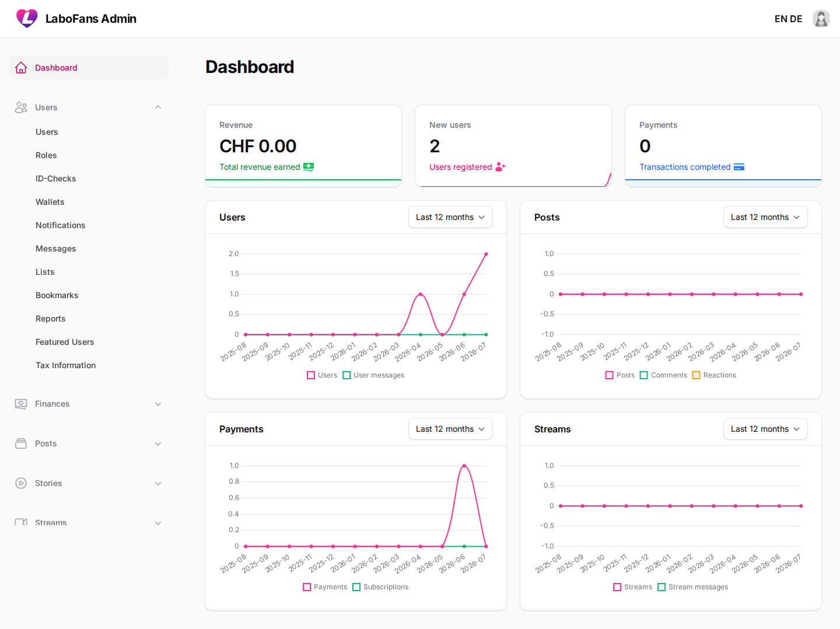Click the LaboFans Admin title link

click(x=91, y=19)
